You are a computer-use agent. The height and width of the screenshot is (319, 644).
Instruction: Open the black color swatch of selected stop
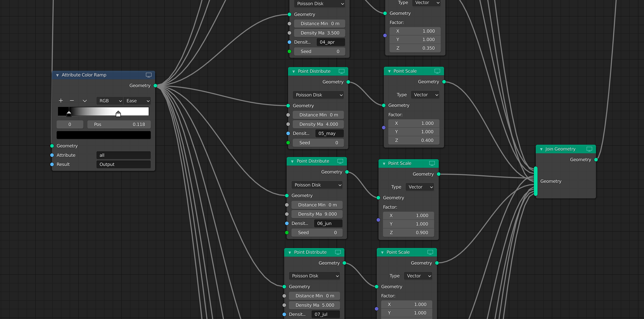tap(104, 135)
